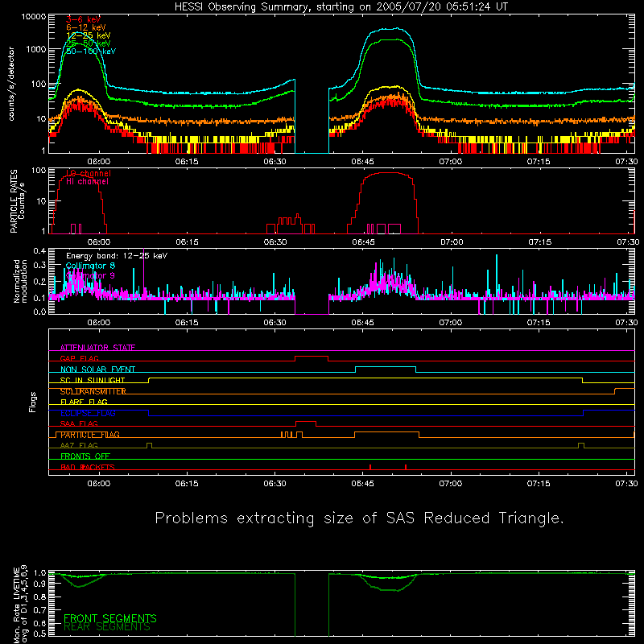Click the Mon. Rate LIVETIME axis label

20,605
